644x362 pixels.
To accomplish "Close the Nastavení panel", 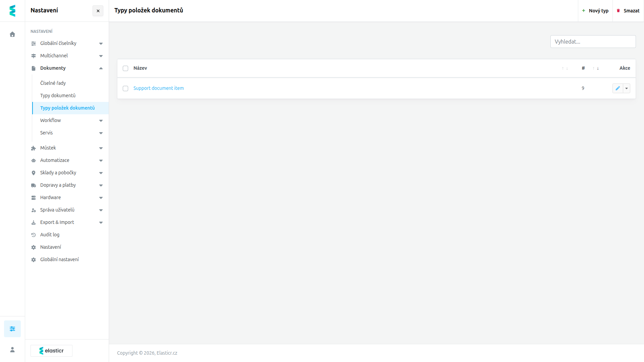I will pyautogui.click(x=98, y=11).
